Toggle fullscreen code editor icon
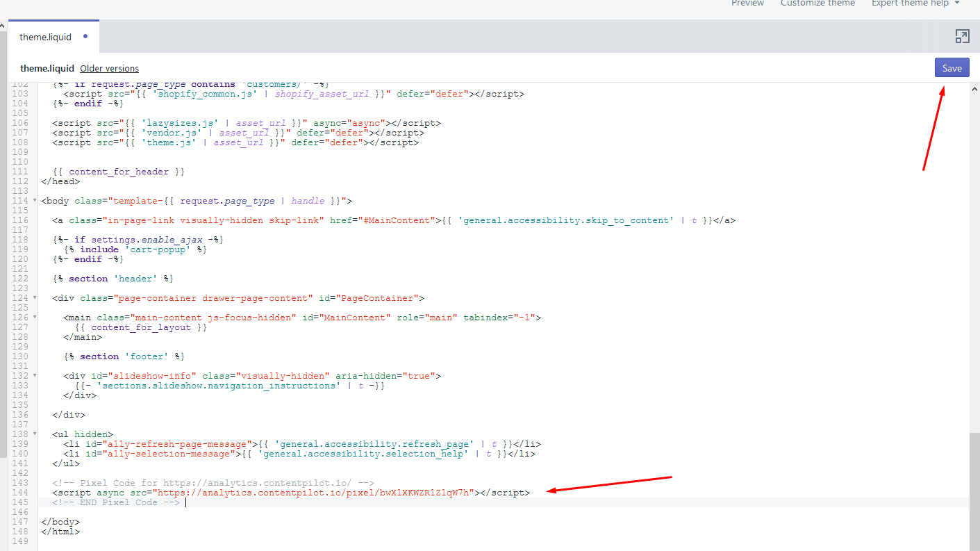The image size is (980, 551). point(962,36)
